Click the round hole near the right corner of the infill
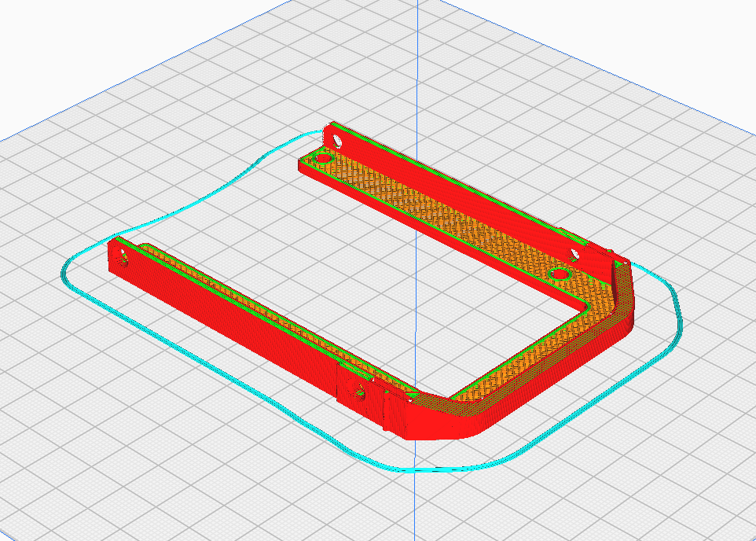756x541 pixels. [x=560, y=274]
